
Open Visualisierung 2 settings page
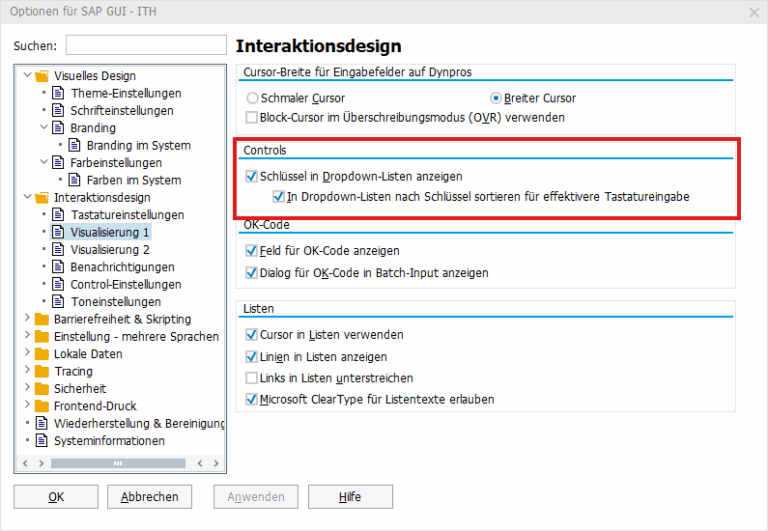110,250
